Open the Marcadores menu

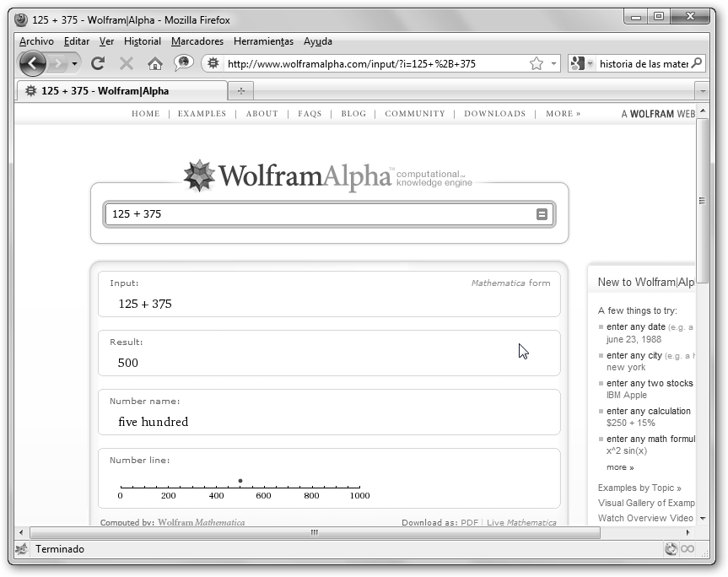197,41
